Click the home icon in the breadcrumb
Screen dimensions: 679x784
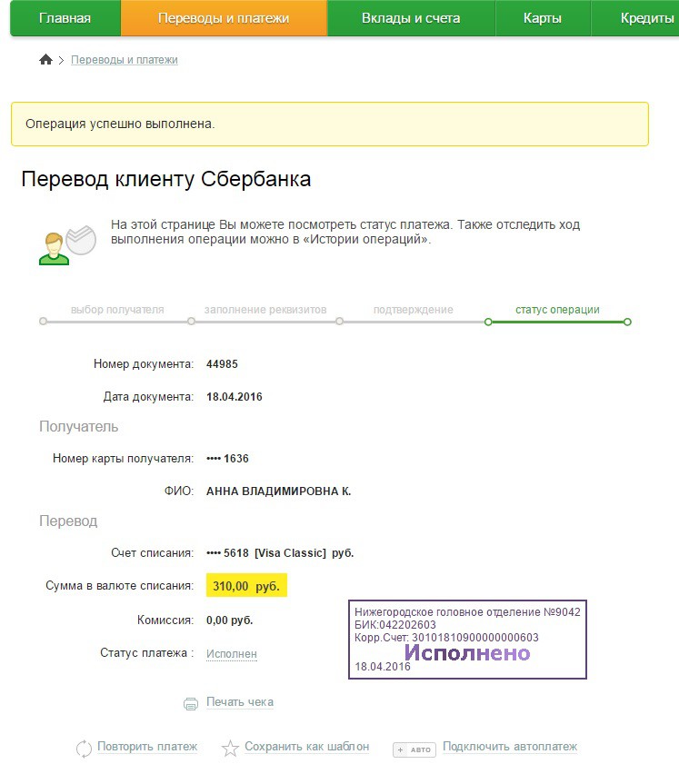click(45, 59)
